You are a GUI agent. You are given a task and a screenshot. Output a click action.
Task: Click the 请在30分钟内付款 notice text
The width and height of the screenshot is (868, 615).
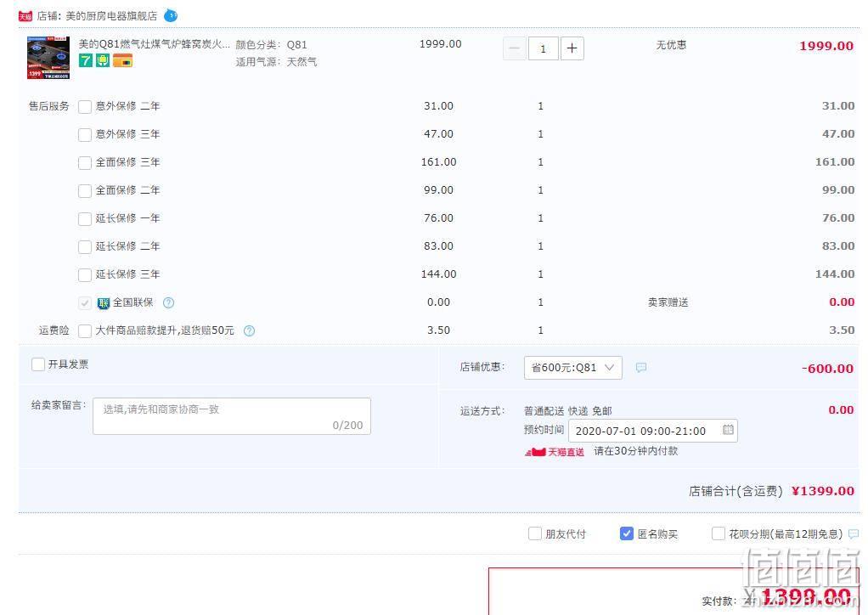coord(635,451)
